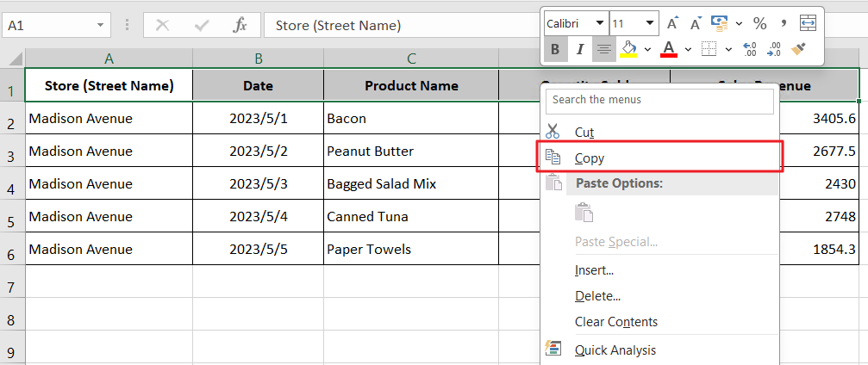
Task: Click Clear Contents in context menu
Action: (615, 322)
